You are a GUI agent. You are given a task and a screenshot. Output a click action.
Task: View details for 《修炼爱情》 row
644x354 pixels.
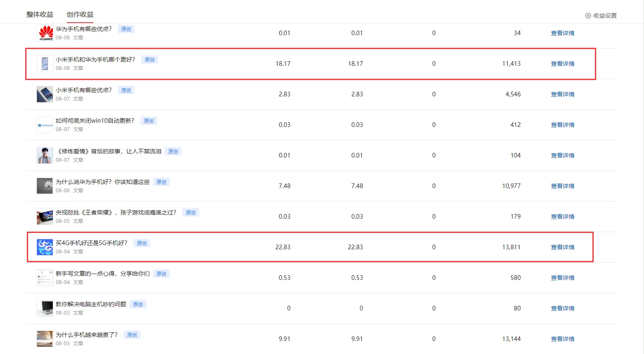563,155
